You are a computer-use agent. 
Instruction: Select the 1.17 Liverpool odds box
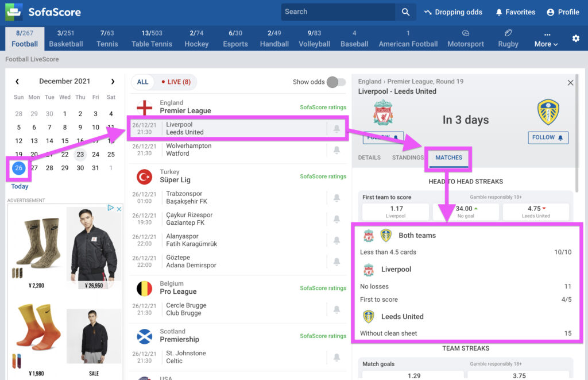[x=396, y=212]
